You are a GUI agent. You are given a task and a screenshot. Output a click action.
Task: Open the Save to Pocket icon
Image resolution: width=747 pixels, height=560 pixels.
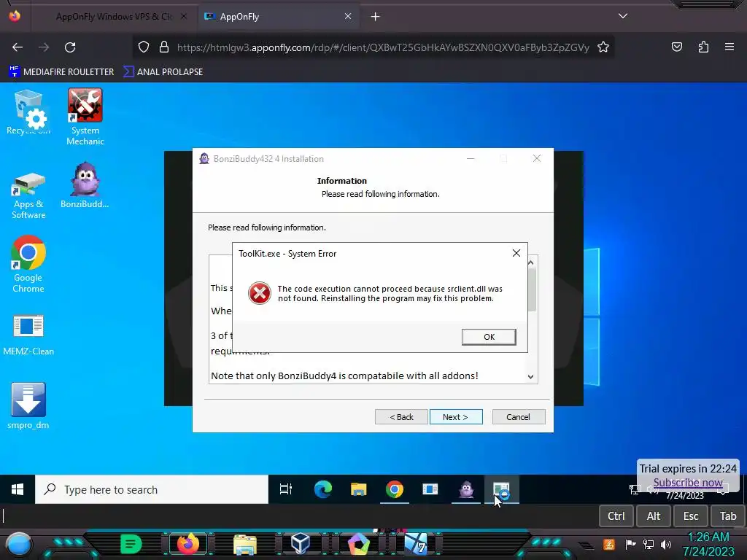pos(676,47)
